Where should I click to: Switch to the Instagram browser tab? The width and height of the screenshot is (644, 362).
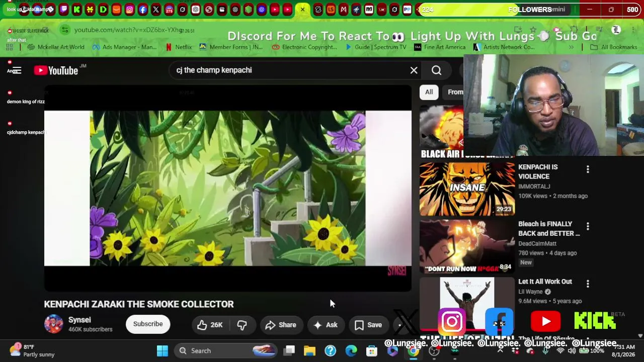tap(130, 9)
